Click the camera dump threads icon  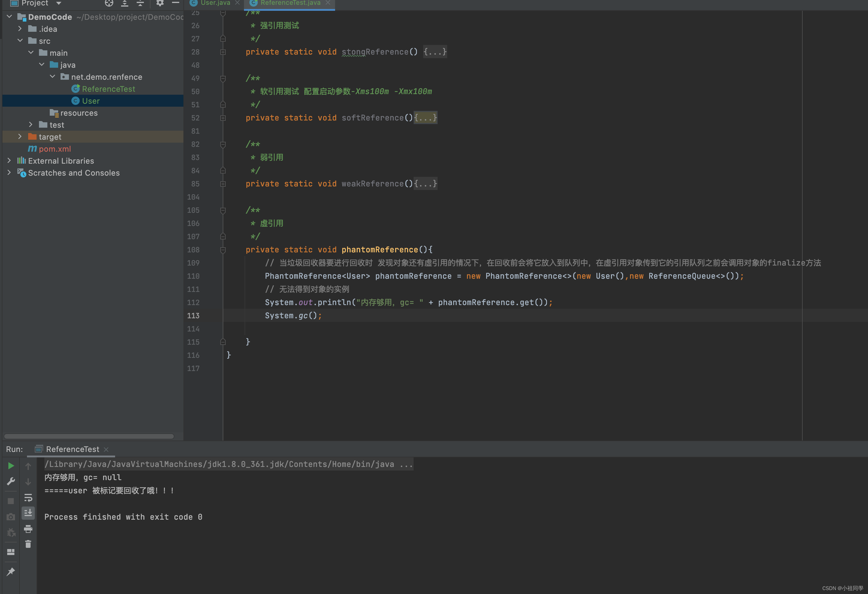(11, 517)
